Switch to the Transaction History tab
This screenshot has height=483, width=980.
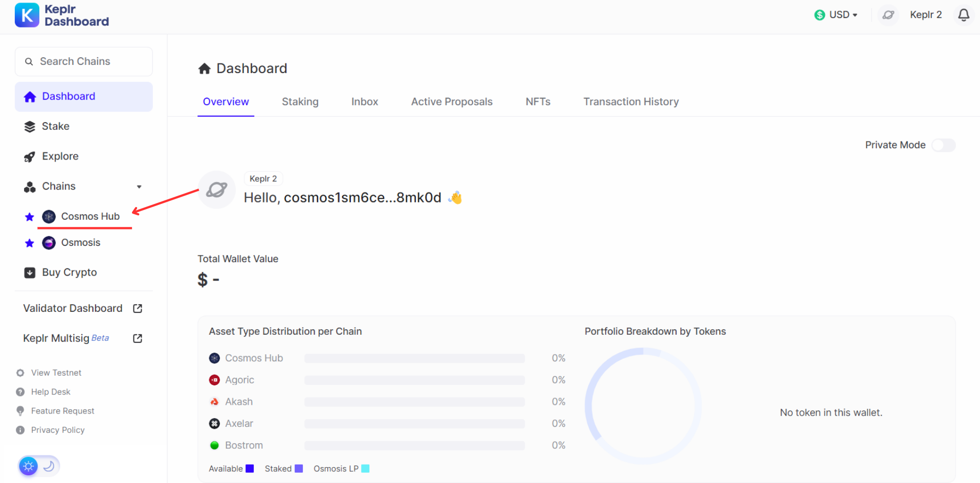coord(631,102)
